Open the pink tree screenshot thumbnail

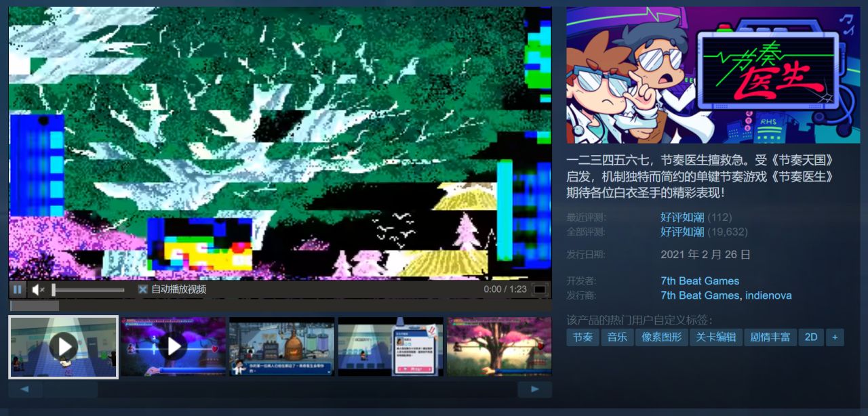coord(499,347)
